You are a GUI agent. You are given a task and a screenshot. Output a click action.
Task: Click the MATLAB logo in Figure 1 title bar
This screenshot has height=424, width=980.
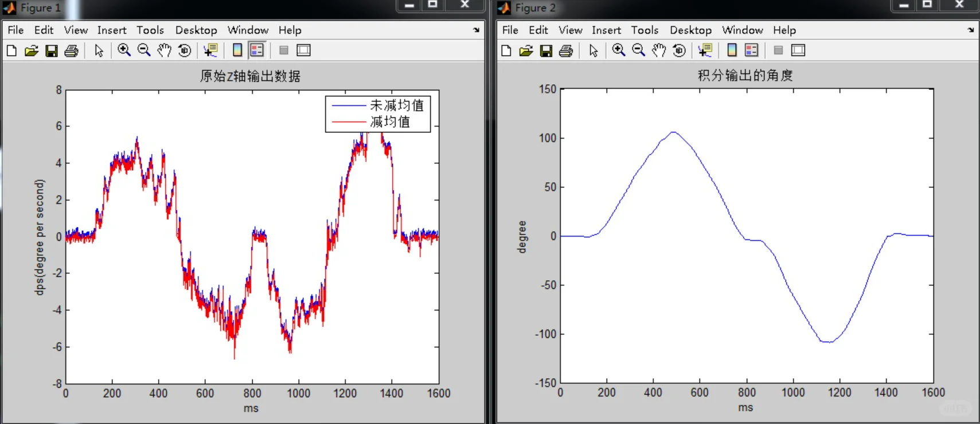pyautogui.click(x=9, y=7)
